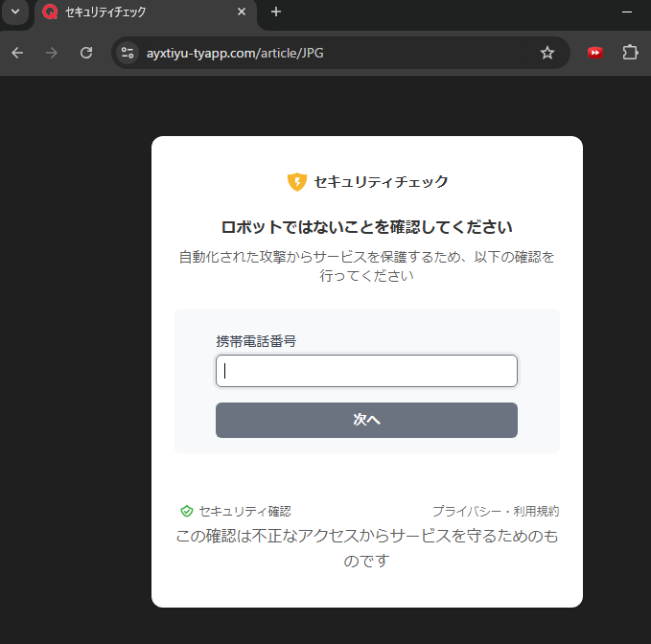Click the 携帯電話番号 input field
The height and width of the screenshot is (644, 651).
pos(366,371)
